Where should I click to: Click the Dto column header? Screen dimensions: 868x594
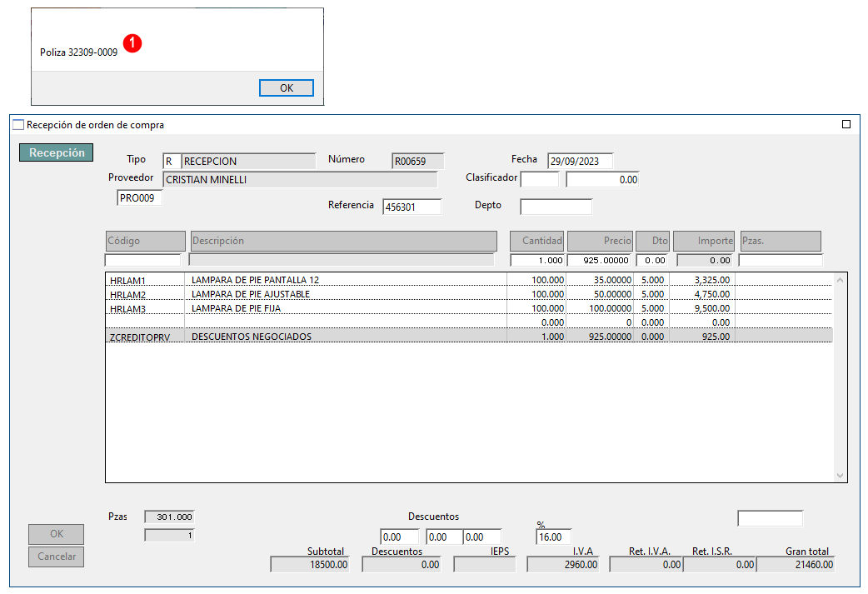(652, 241)
